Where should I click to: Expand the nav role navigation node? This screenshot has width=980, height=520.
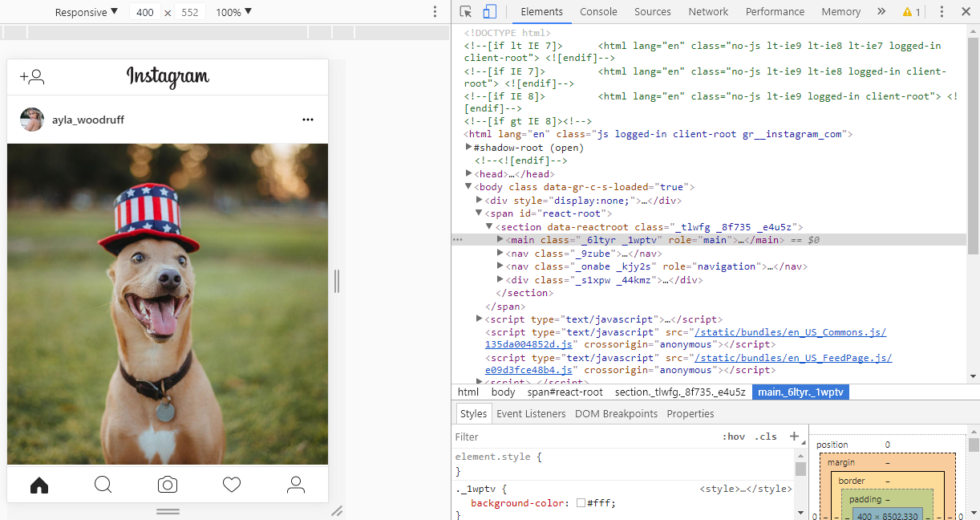coord(500,266)
